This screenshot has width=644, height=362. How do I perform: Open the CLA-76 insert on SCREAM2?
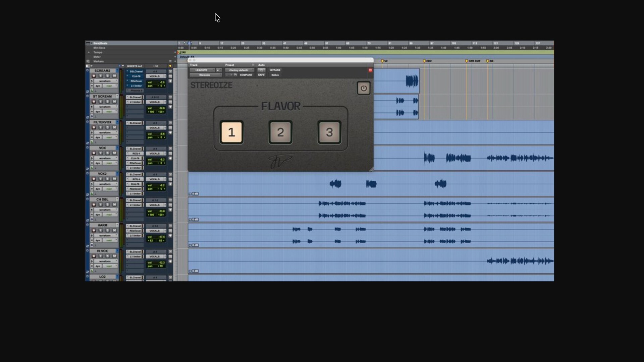tap(136, 76)
